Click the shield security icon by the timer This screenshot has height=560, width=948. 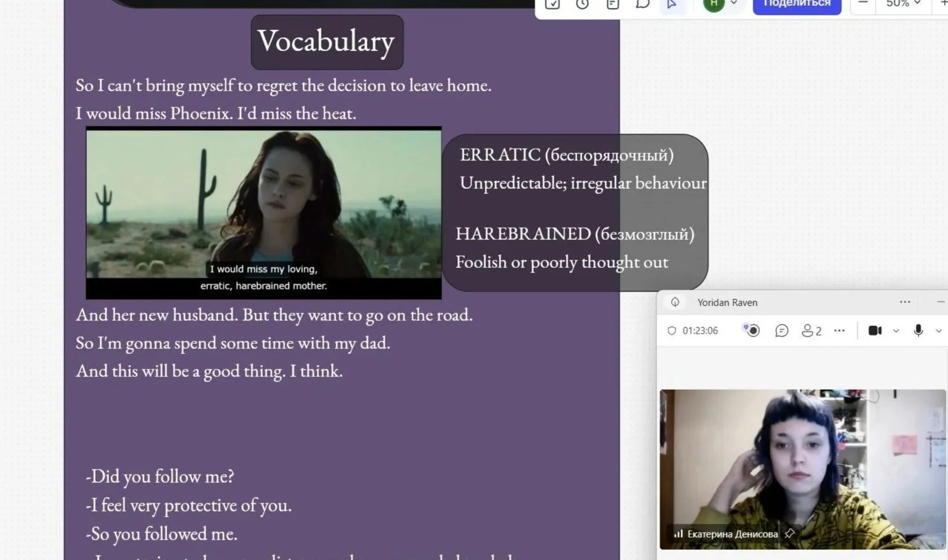click(671, 331)
